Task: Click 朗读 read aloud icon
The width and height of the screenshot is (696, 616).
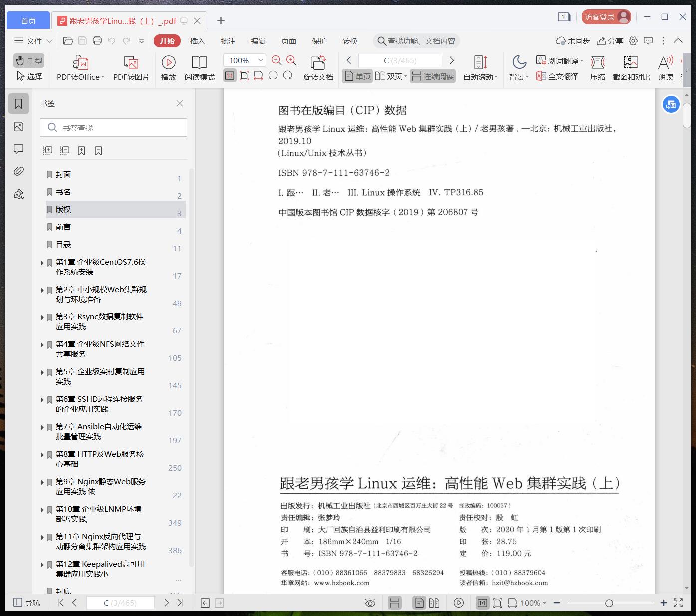Action: click(666, 68)
